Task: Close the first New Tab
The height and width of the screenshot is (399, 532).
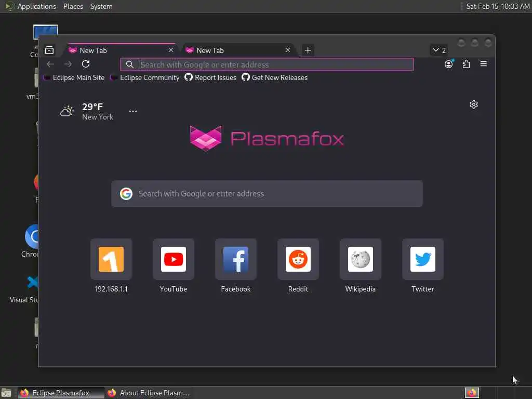Action: pos(171,50)
